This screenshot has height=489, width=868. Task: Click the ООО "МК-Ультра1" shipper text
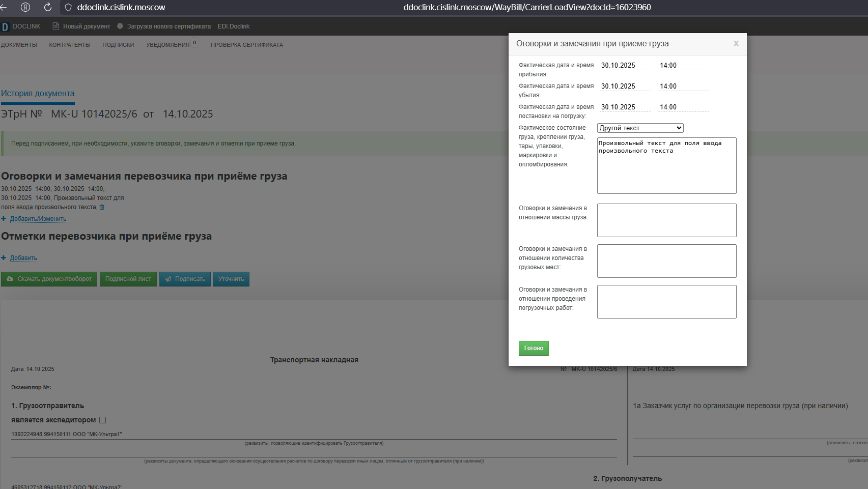point(97,434)
